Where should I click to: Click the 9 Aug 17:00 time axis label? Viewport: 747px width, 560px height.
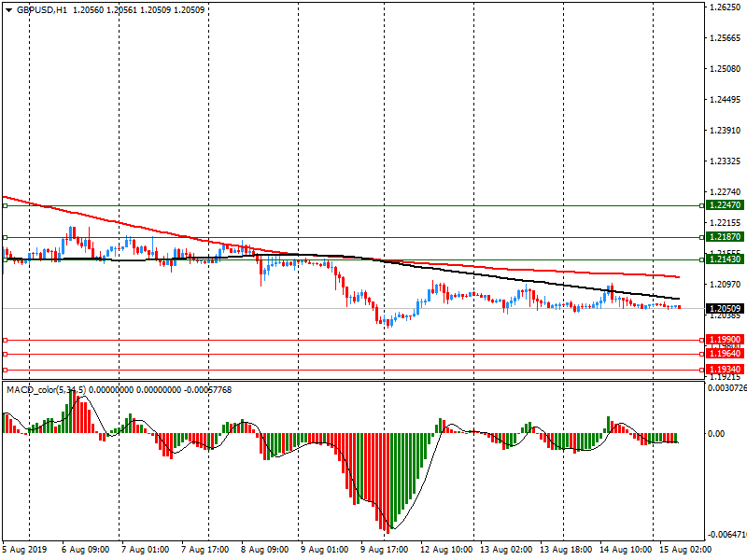pyautogui.click(x=384, y=550)
